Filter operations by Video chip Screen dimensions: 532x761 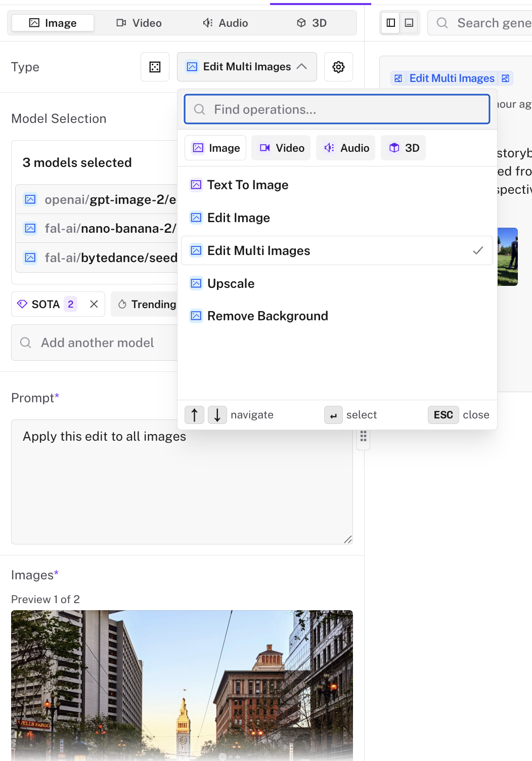[281, 148]
